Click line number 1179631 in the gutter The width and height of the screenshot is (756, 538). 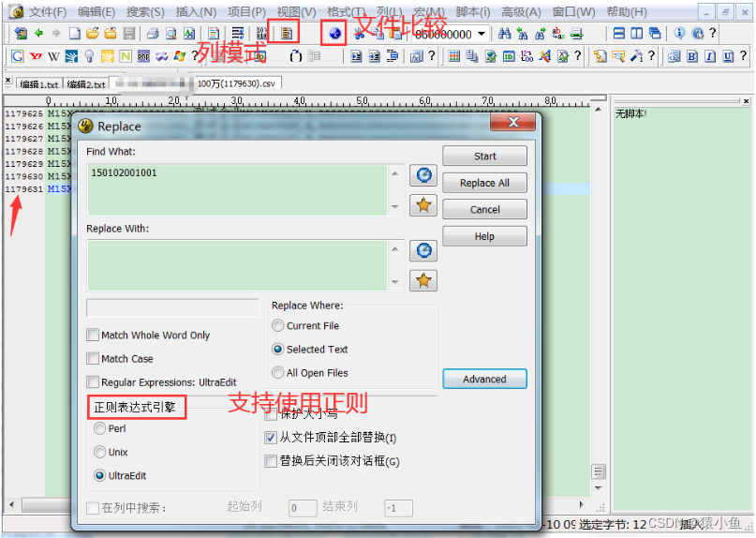click(24, 188)
